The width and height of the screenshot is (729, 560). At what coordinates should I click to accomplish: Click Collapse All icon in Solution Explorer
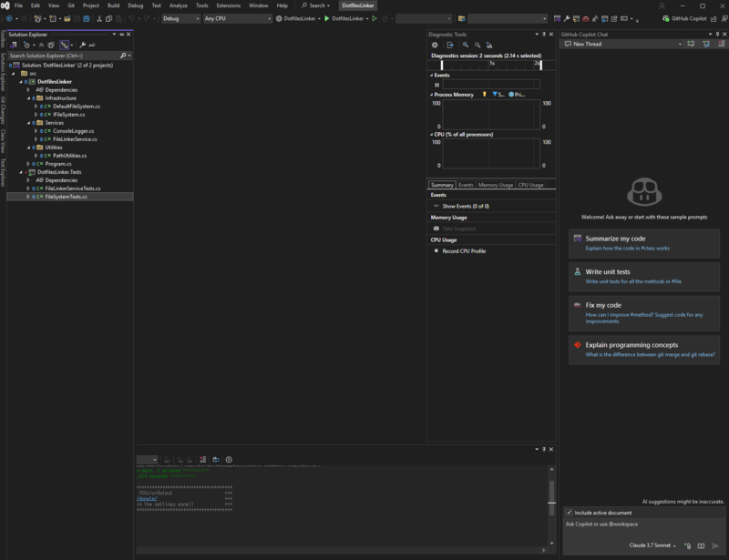click(x=41, y=46)
